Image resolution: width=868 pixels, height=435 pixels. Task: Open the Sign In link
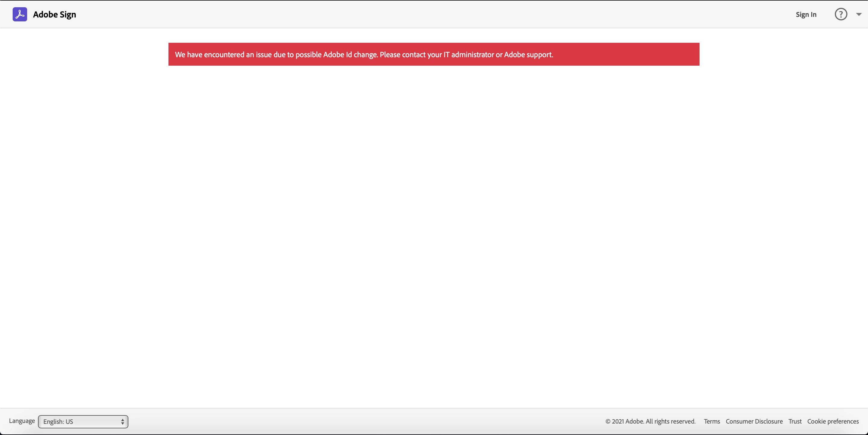806,14
